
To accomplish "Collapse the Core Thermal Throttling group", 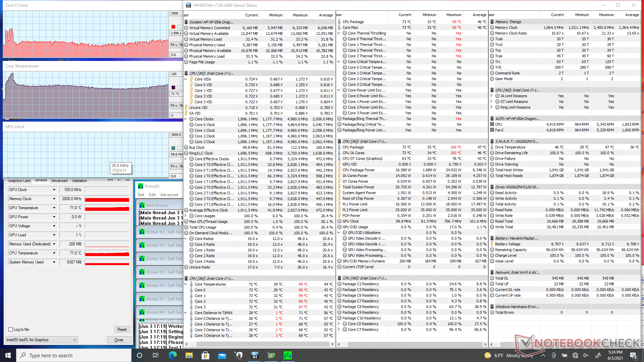I will tap(339, 33).
